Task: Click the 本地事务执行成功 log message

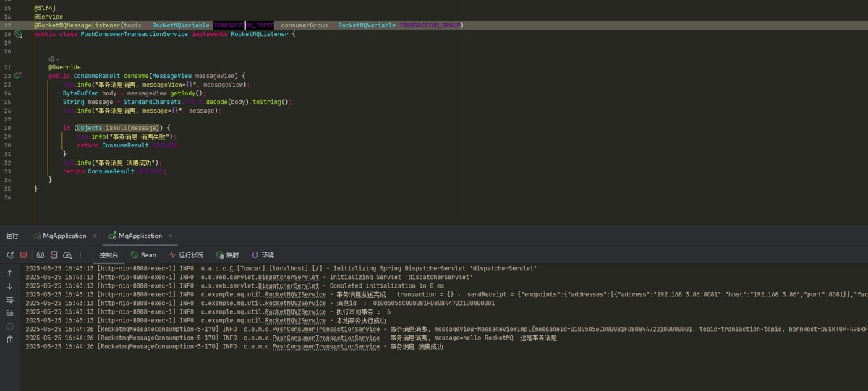Action: 360,321
